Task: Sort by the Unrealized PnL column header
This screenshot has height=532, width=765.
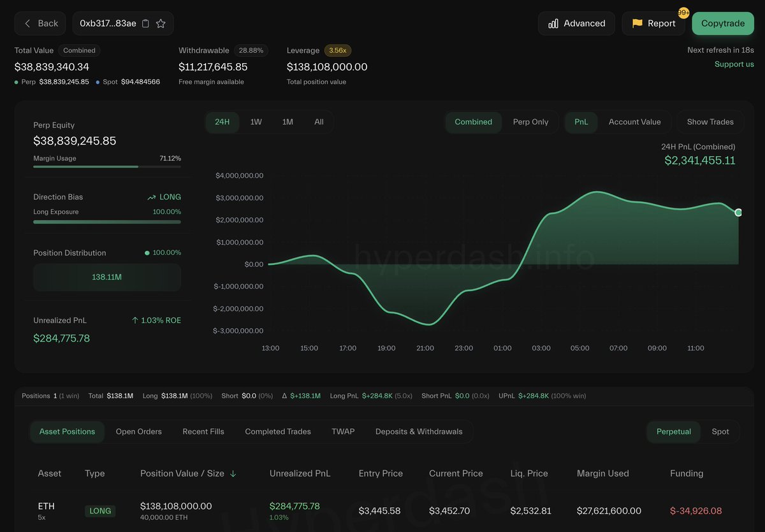Action: 300,473
